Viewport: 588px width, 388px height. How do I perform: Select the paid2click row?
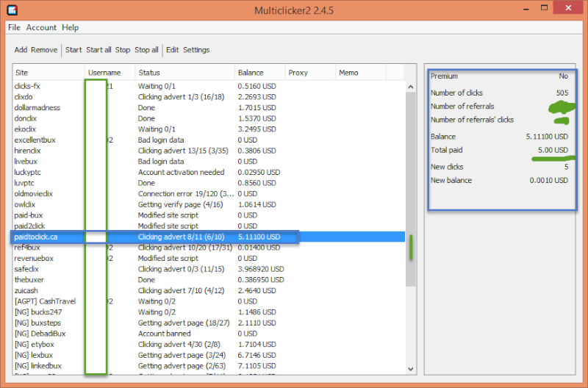pyautogui.click(x=209, y=226)
